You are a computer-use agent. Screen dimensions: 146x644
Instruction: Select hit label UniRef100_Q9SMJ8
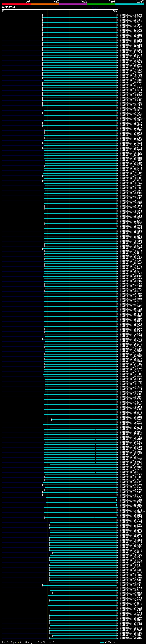131,256
